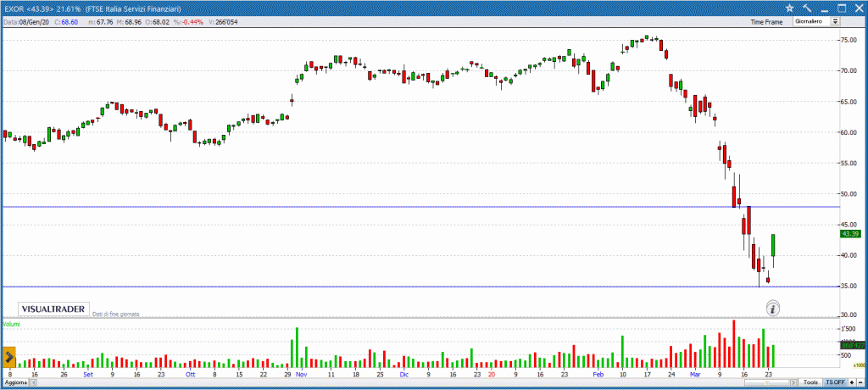Click the current price label 43.39
The image size is (868, 390).
pos(849,234)
